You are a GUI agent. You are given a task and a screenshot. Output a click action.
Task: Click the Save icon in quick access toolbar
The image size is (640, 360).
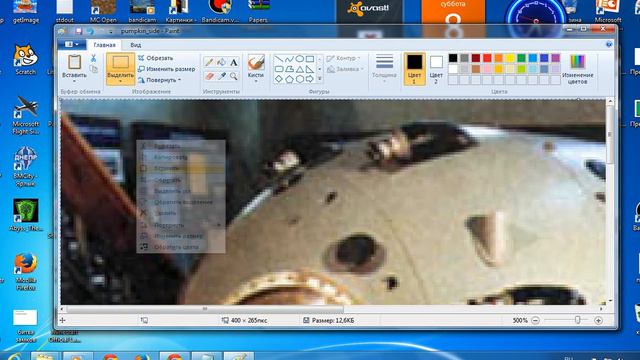[x=78, y=31]
